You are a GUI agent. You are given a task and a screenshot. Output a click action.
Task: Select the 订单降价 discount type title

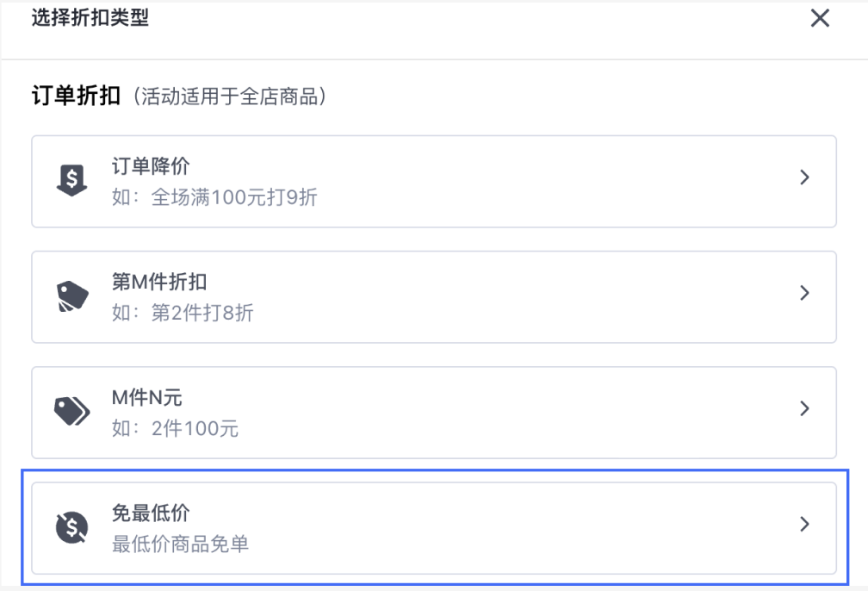[151, 165]
